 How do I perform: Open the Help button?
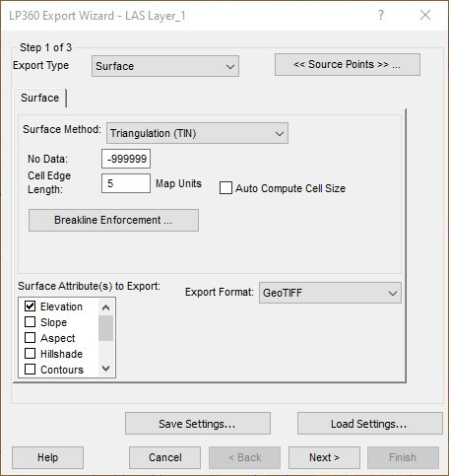pos(48,457)
